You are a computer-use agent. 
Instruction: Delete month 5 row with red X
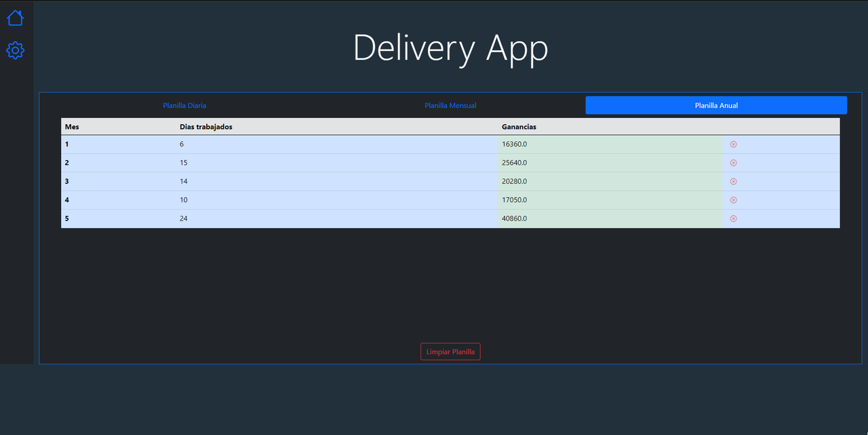[733, 219]
